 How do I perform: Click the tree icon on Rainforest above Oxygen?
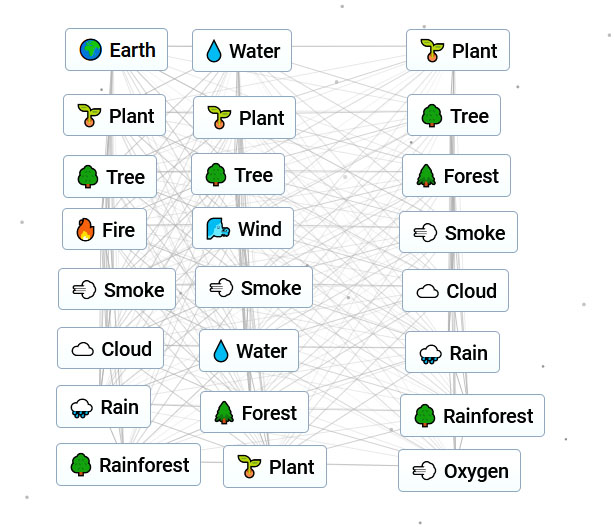coord(425,416)
